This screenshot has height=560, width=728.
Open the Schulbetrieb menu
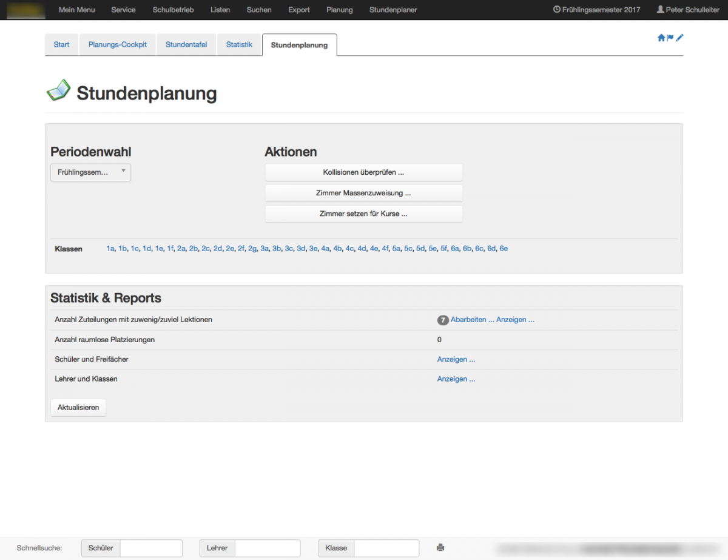(x=173, y=10)
